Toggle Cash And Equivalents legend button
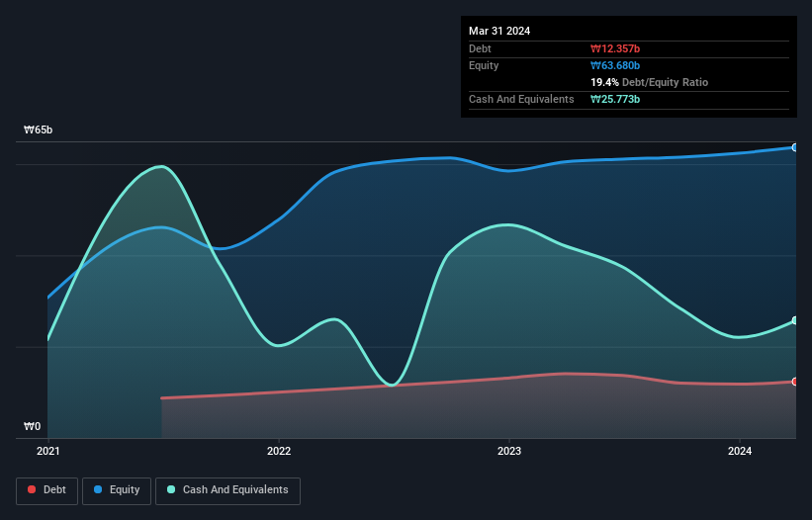Screen dimensions: 812x520 227,490
